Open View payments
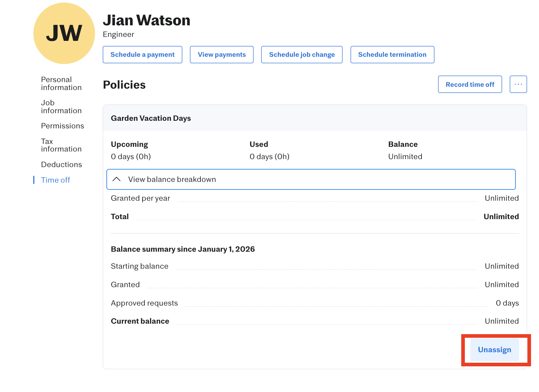Viewport: 539px width, 392px height. (221, 55)
